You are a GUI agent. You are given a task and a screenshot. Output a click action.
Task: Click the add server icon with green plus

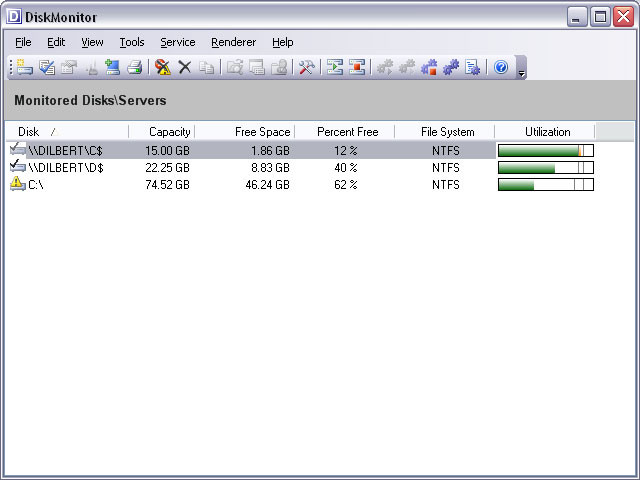(x=112, y=67)
